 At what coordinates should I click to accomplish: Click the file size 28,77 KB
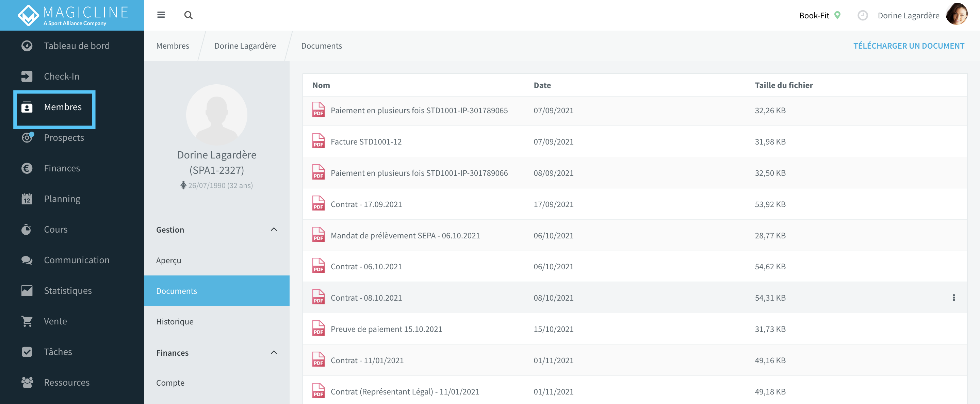[x=770, y=235]
